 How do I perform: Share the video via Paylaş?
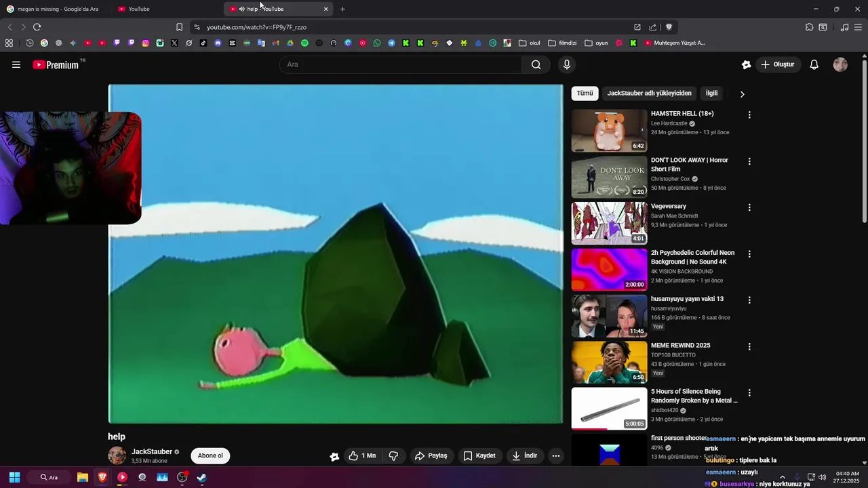click(431, 455)
